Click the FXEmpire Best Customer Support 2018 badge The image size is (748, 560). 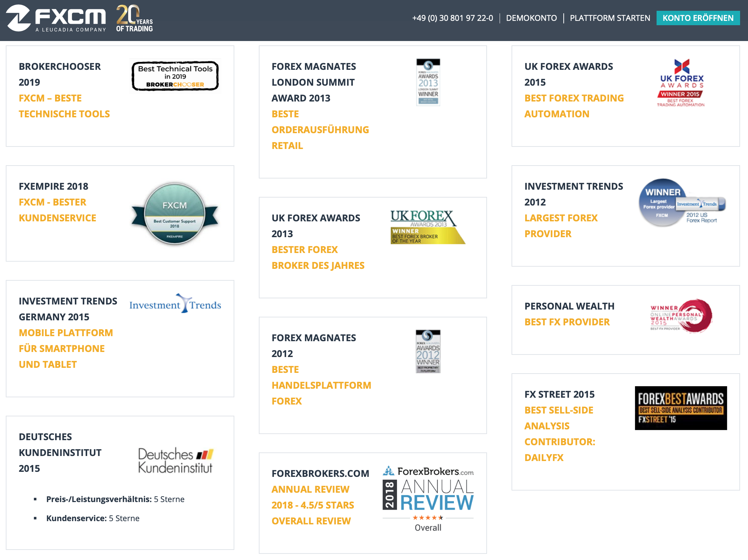click(175, 213)
